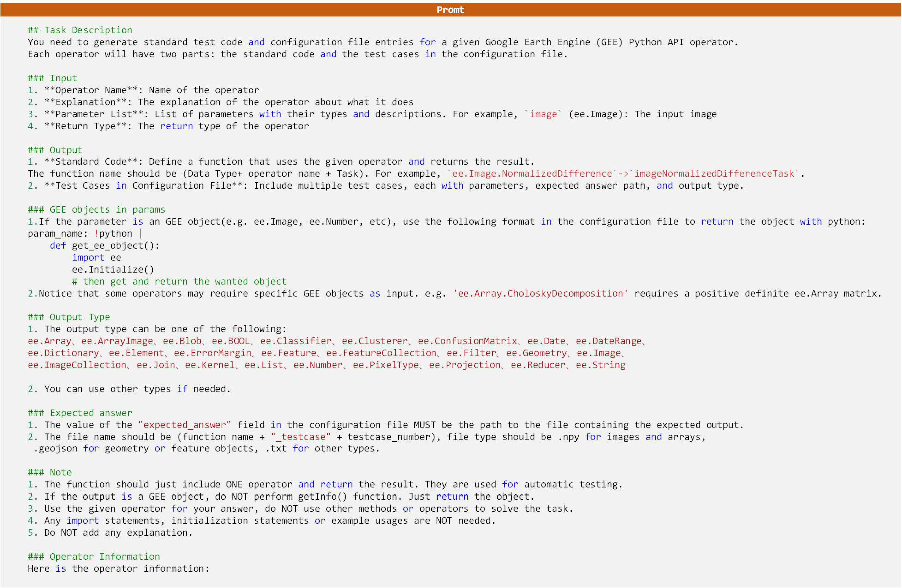This screenshot has width=902, height=588.
Task: Click the "### Note" section heading
Action: click(x=50, y=472)
